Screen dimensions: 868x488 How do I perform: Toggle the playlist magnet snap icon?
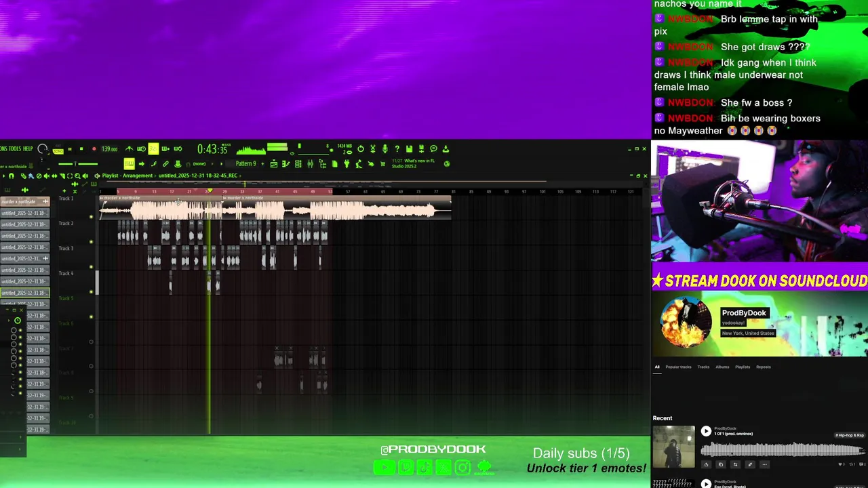(x=12, y=176)
